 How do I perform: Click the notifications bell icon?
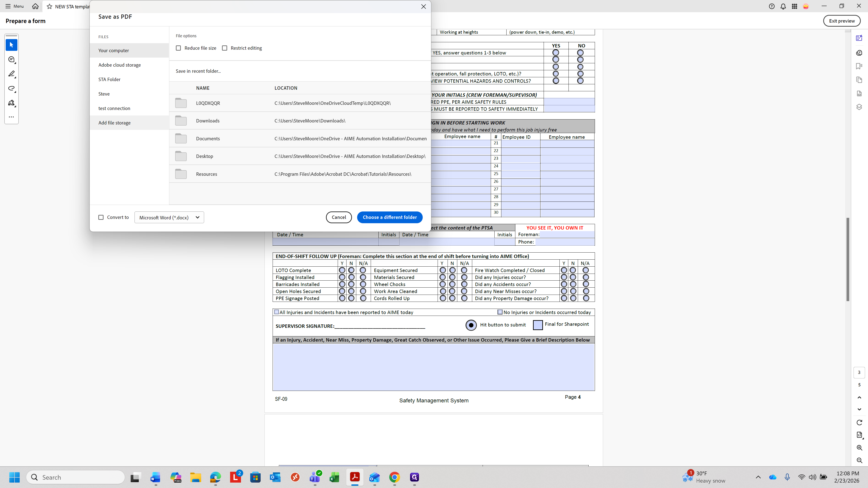click(x=783, y=6)
